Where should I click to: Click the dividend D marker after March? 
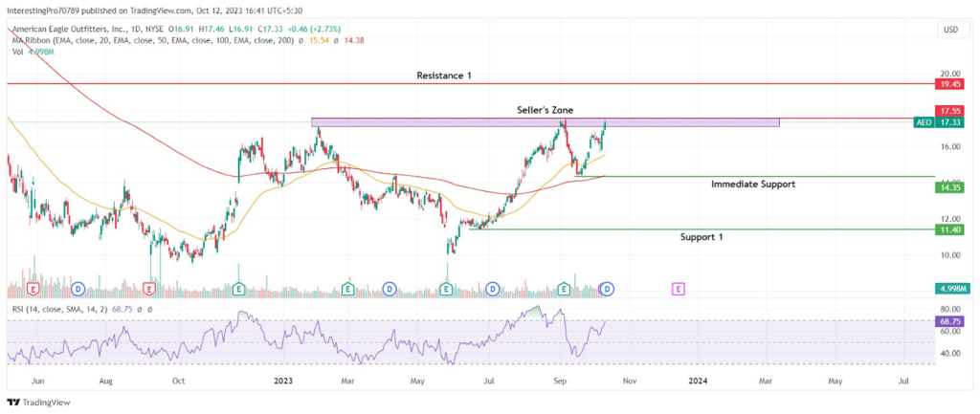pyautogui.click(x=390, y=289)
